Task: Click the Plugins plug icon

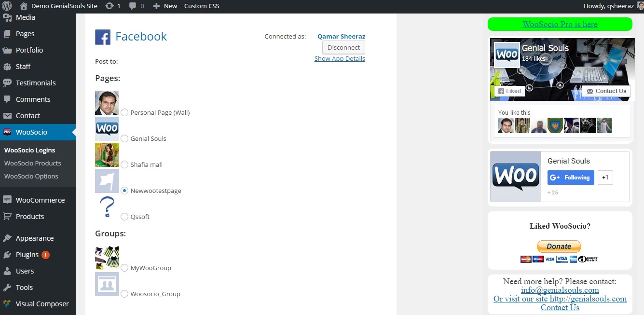Action: tap(7, 255)
